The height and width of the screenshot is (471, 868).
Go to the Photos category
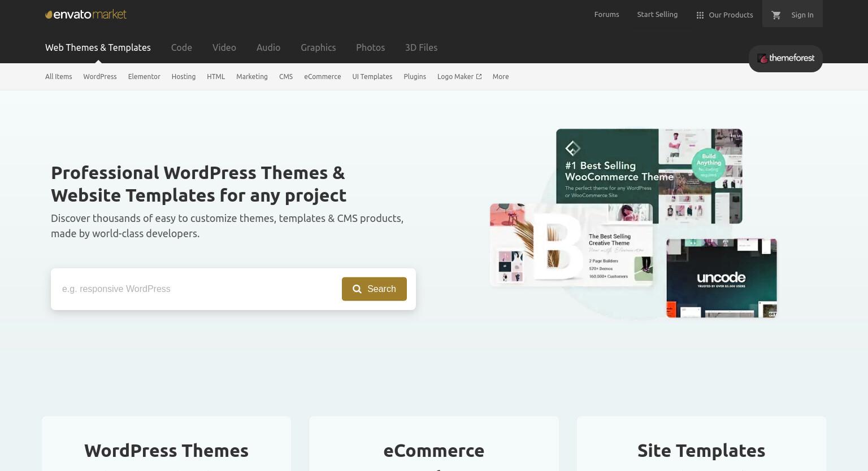click(370, 47)
